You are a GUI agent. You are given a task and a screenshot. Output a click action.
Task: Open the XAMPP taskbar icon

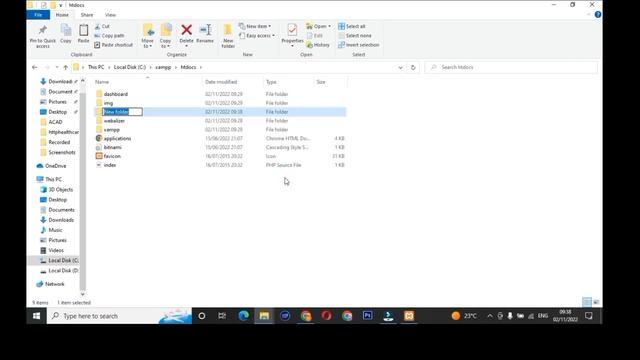[409, 316]
